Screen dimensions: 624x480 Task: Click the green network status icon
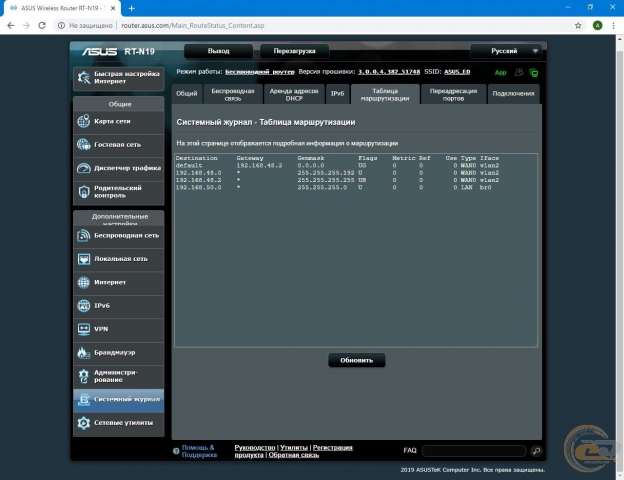534,72
